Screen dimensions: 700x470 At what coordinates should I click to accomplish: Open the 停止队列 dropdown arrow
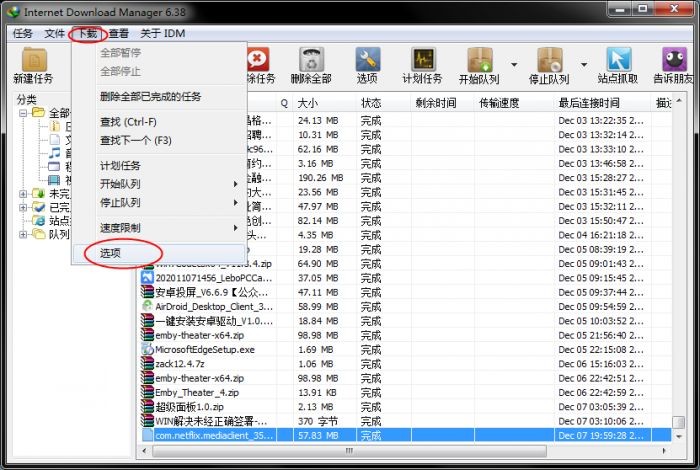click(583, 65)
